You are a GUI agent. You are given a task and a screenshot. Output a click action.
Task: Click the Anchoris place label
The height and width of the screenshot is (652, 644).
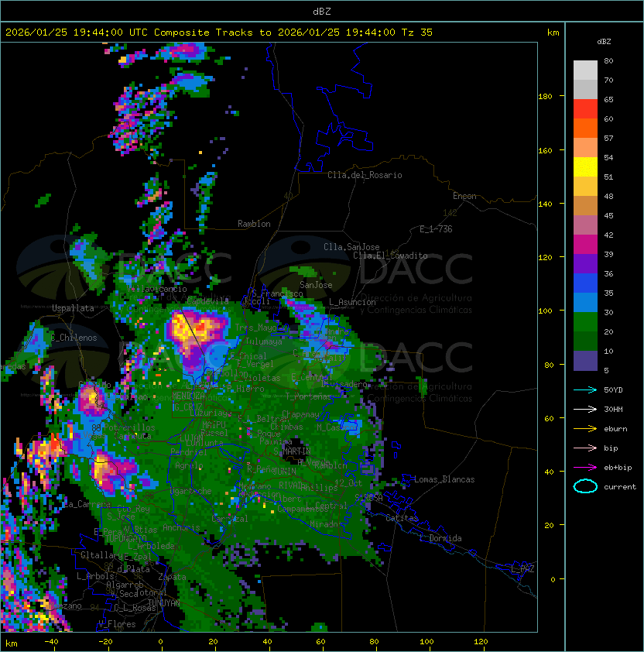point(181,527)
